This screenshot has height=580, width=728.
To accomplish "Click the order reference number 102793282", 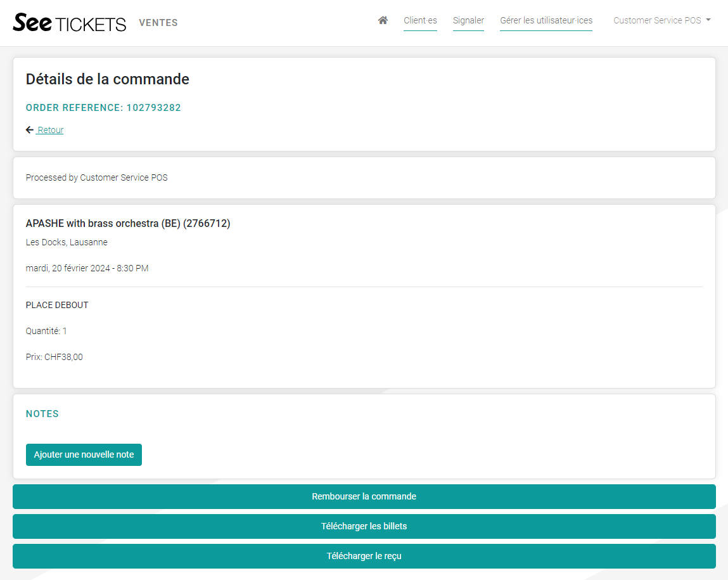I will click(x=153, y=108).
